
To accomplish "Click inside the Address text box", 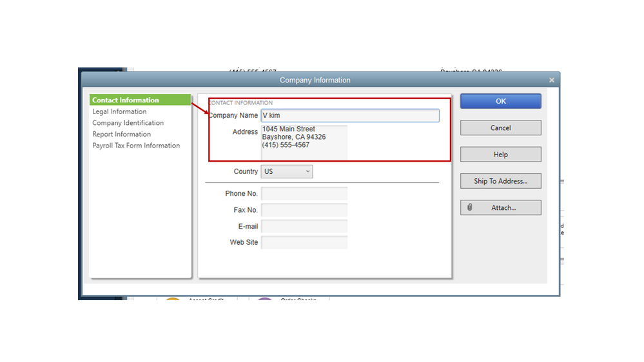I will click(304, 142).
